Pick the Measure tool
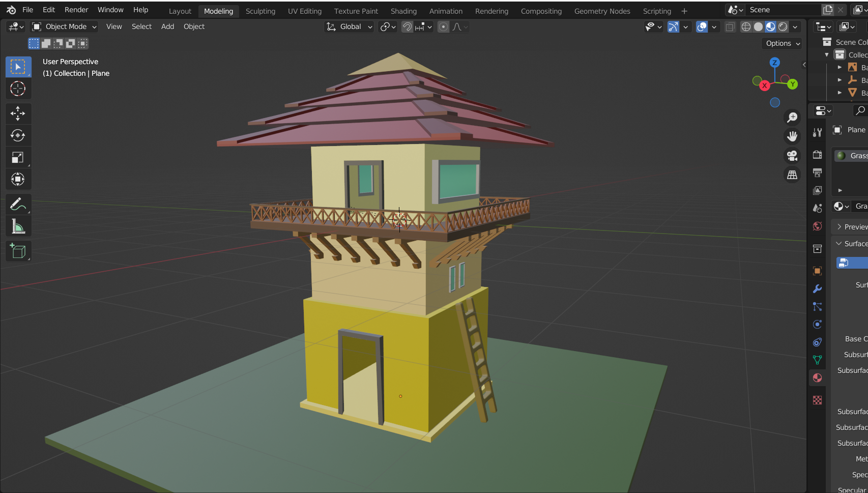The width and height of the screenshot is (868, 493). tap(18, 226)
